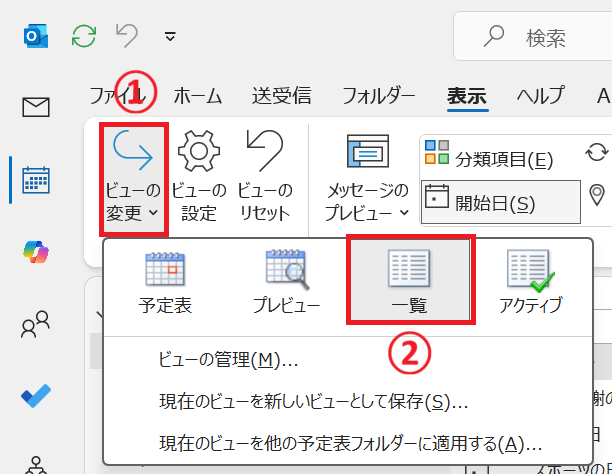Viewport: 612px width, 474px height.
Task: Open the 送受信 ribbon tab
Action: coord(281,96)
